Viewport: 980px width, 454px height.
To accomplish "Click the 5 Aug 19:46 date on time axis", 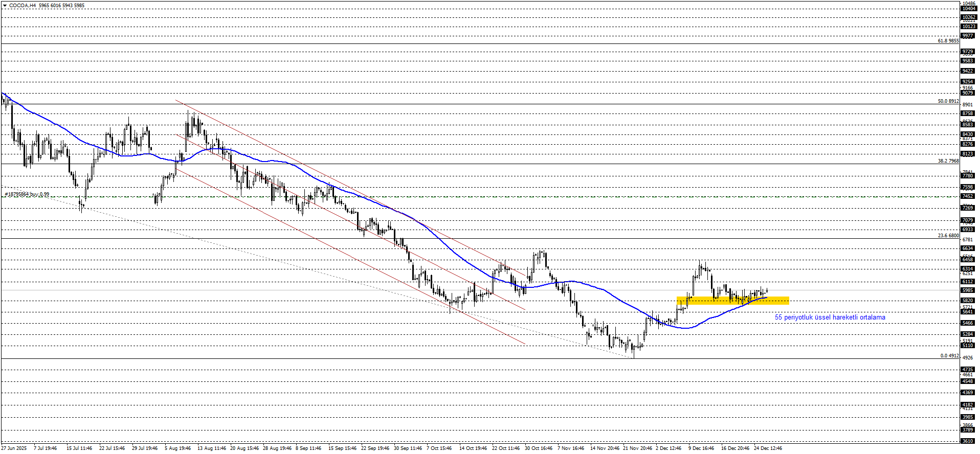I will pos(177,448).
